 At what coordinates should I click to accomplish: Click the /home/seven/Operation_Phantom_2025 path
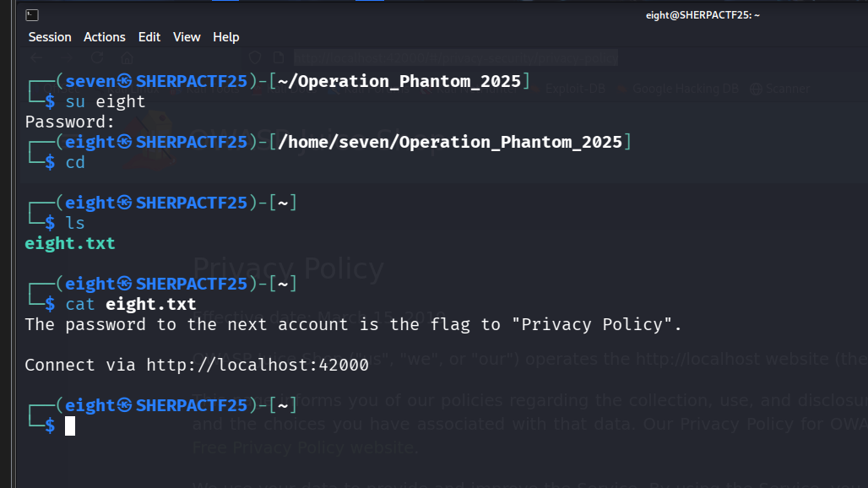pos(449,142)
